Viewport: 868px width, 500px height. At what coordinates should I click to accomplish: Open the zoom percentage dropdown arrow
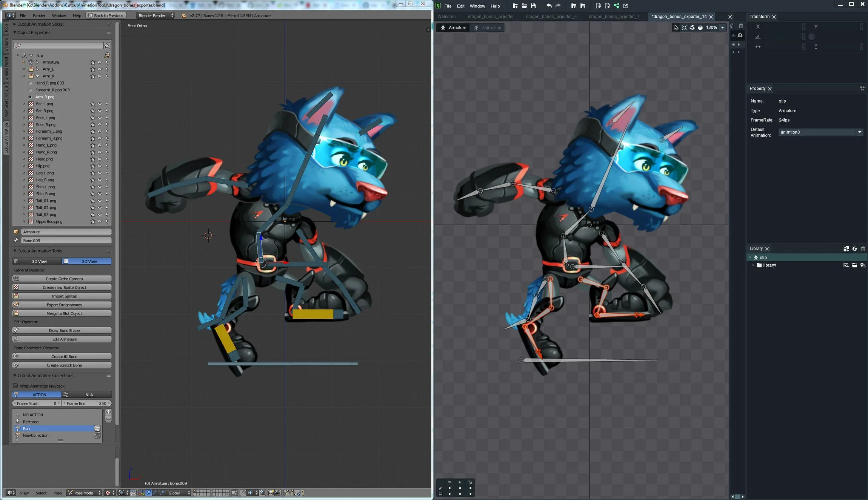722,28
